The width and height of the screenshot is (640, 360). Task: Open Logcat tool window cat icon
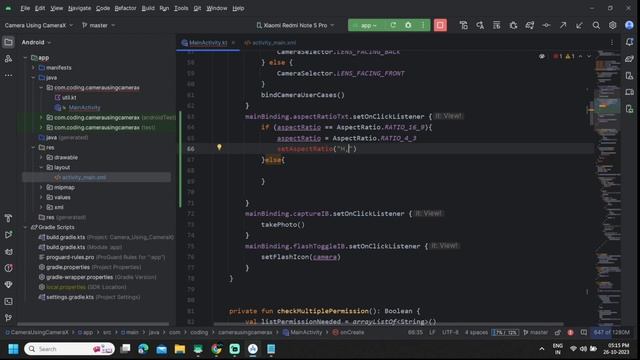(x=8, y=251)
